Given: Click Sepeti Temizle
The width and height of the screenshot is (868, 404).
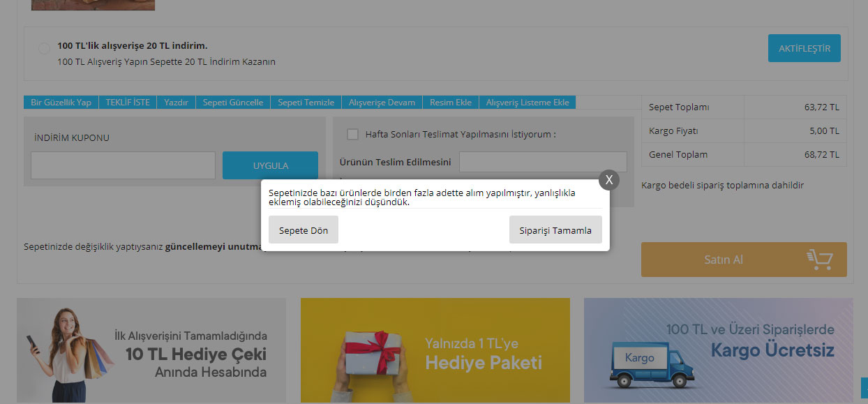Looking at the screenshot, I should 306,102.
